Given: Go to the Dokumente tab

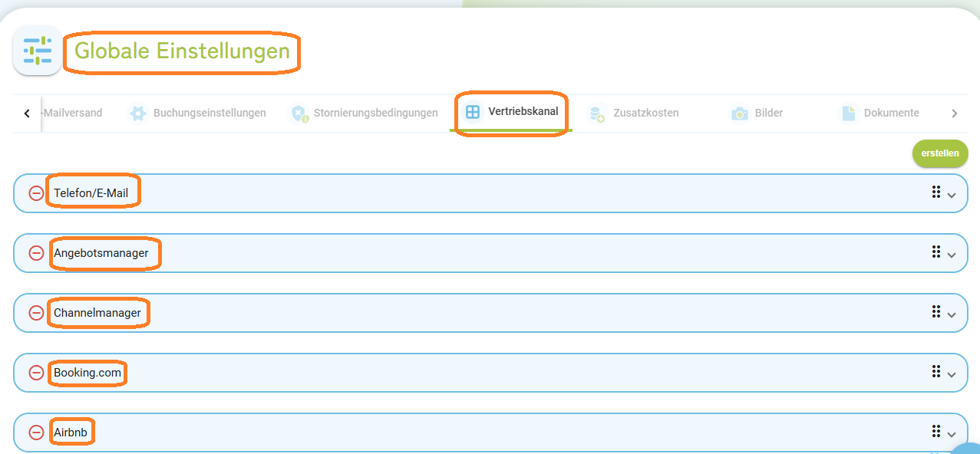Looking at the screenshot, I should click(x=879, y=113).
